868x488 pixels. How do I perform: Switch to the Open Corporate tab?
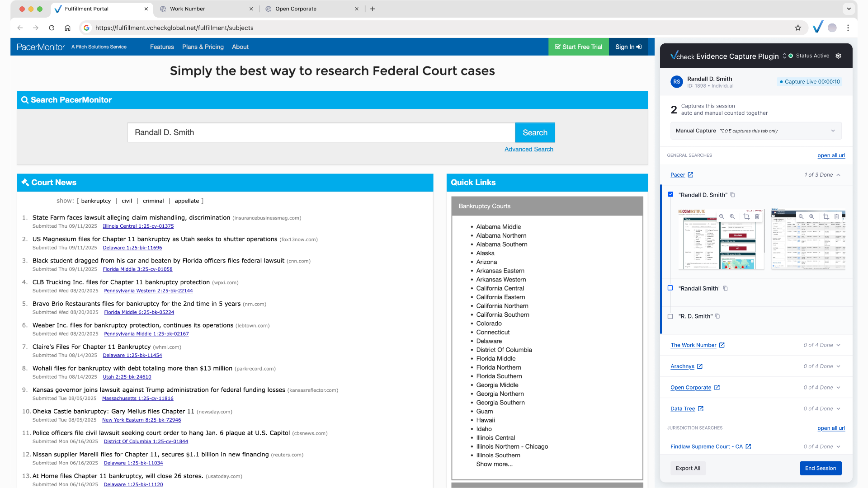point(311,9)
